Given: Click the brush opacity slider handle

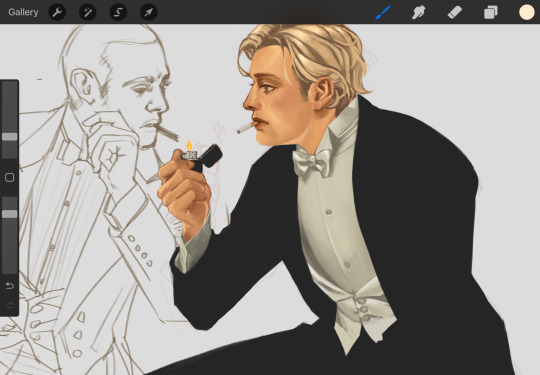Looking at the screenshot, I should pos(10,214).
